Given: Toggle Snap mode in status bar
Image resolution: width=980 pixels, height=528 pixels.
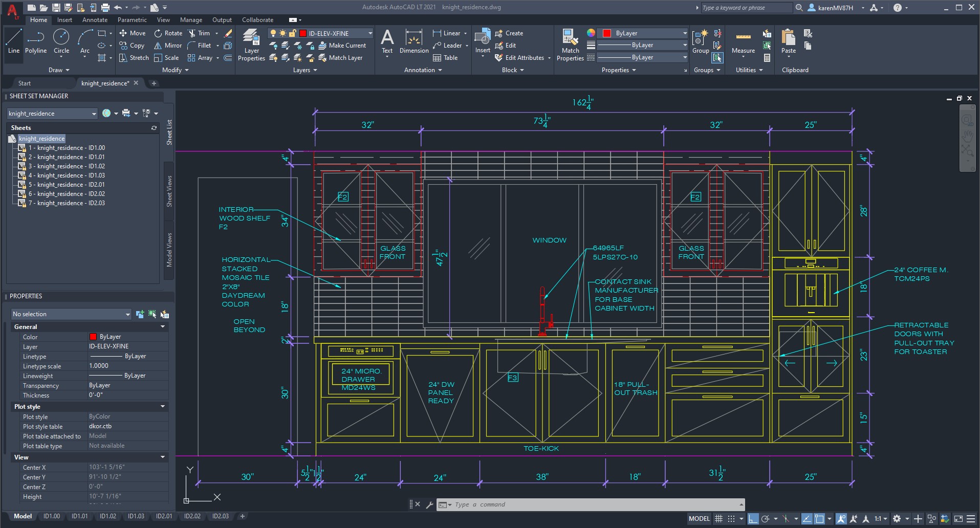Looking at the screenshot, I should pyautogui.click(x=731, y=519).
